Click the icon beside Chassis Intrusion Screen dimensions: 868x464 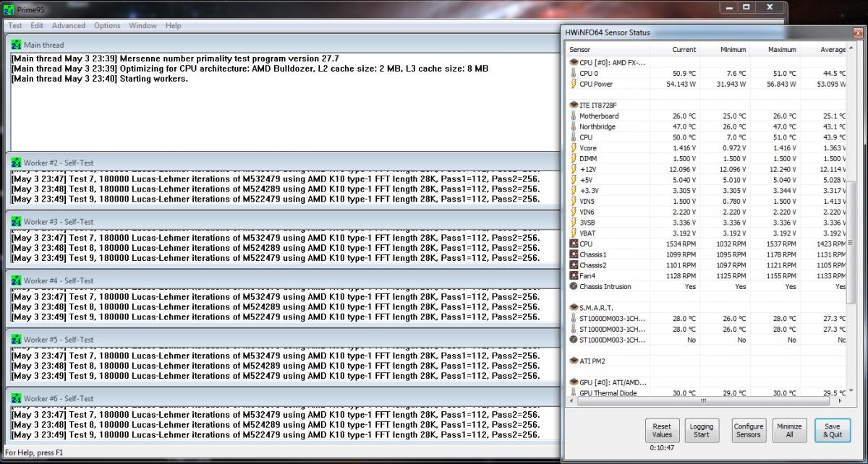pos(574,287)
